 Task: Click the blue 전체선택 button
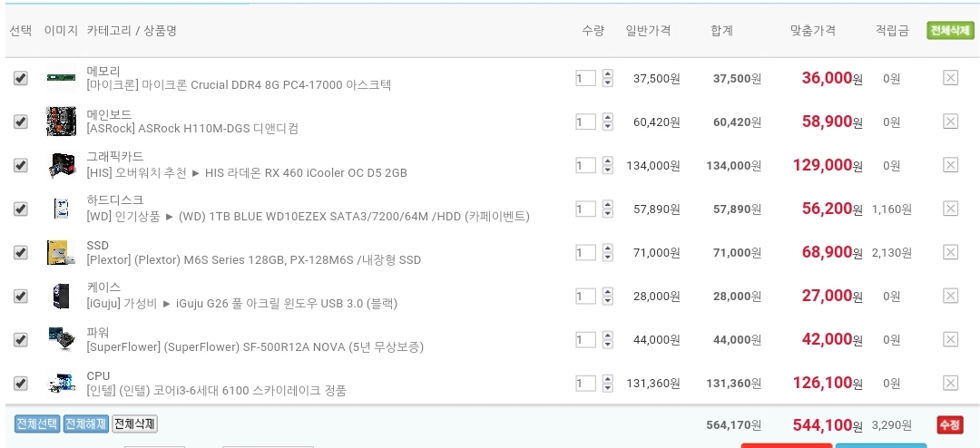[37, 424]
